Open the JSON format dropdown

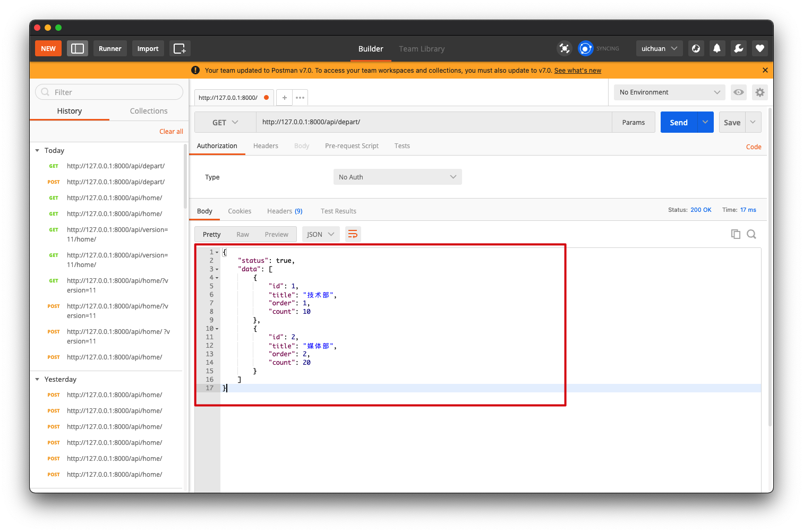coord(321,234)
